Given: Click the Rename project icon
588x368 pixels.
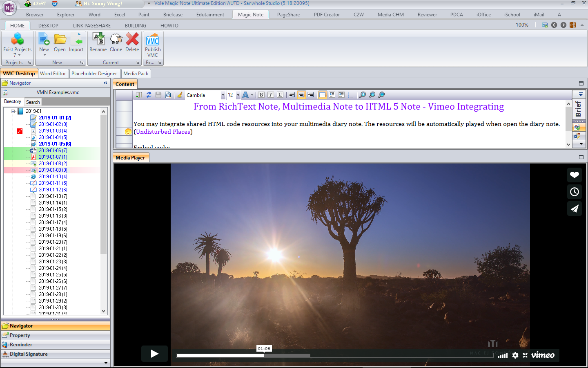Looking at the screenshot, I should 98,43.
